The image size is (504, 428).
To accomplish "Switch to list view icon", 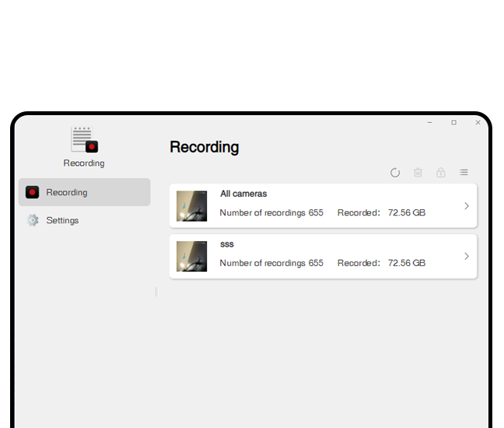I will (464, 173).
